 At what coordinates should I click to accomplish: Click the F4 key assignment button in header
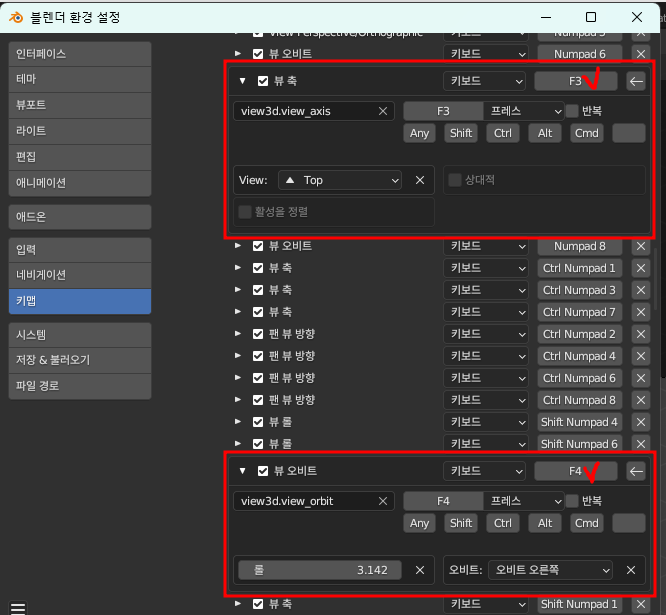click(x=576, y=471)
